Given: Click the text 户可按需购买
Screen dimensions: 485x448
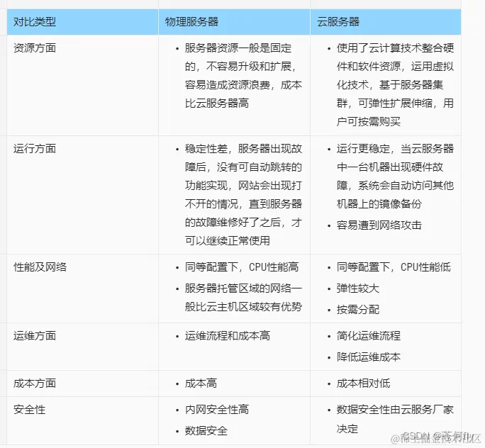Looking at the screenshot, I should [369, 121].
